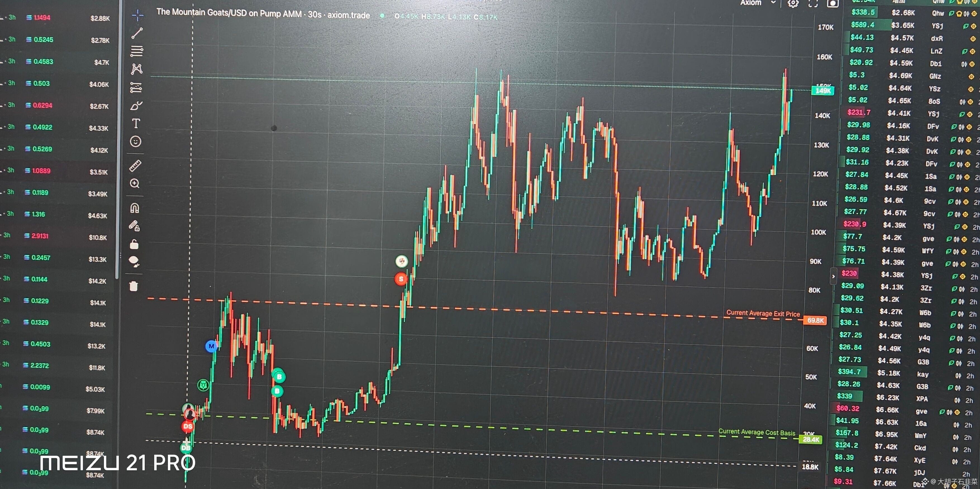Select the crosshair cursor tool
Viewport: 980px width, 489px height.
[137, 15]
